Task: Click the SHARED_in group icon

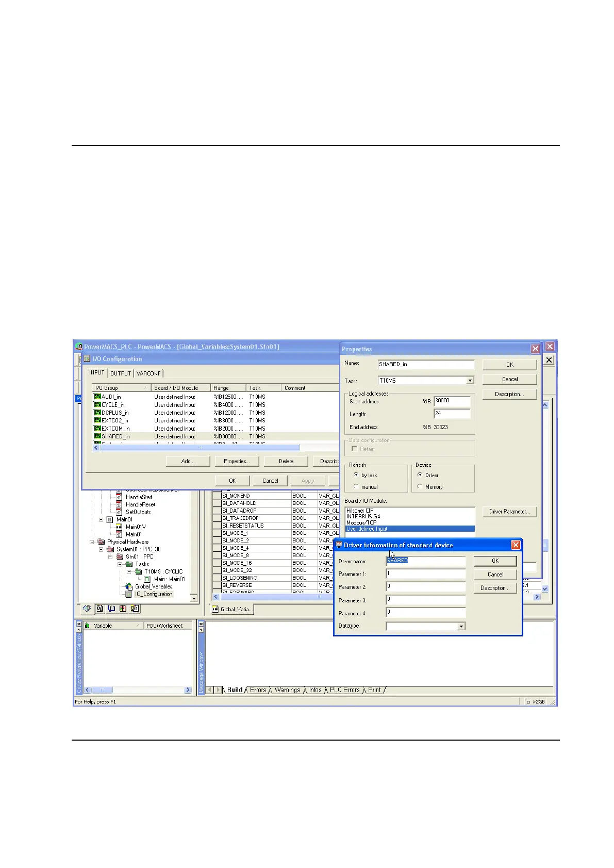Action: tap(97, 436)
